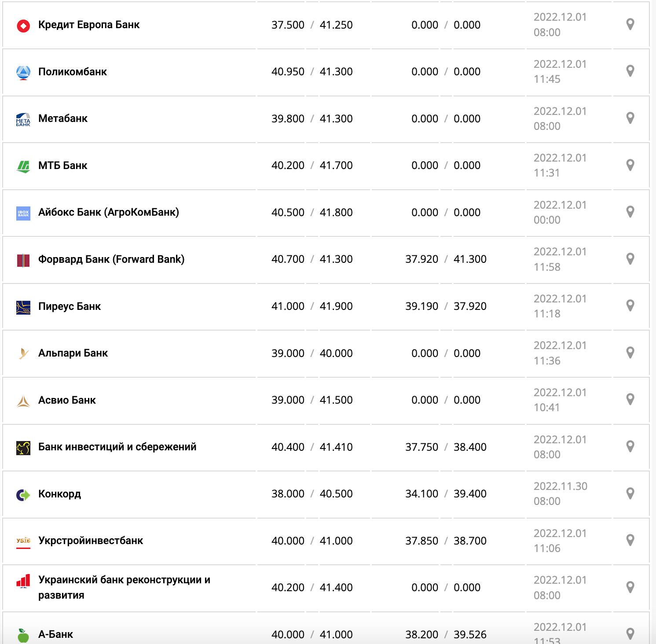The image size is (656, 644).
Task: Click the Укрстройинвестбанк map marker
Action: pyautogui.click(x=630, y=541)
